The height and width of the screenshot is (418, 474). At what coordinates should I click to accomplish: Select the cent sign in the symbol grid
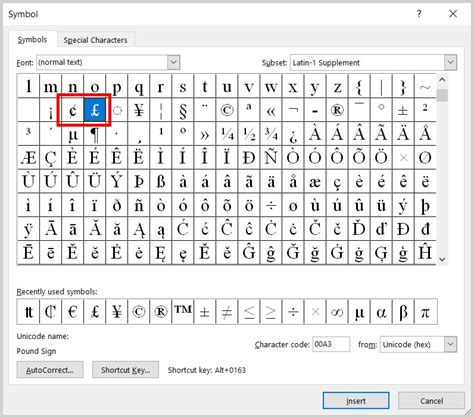pos(73,110)
